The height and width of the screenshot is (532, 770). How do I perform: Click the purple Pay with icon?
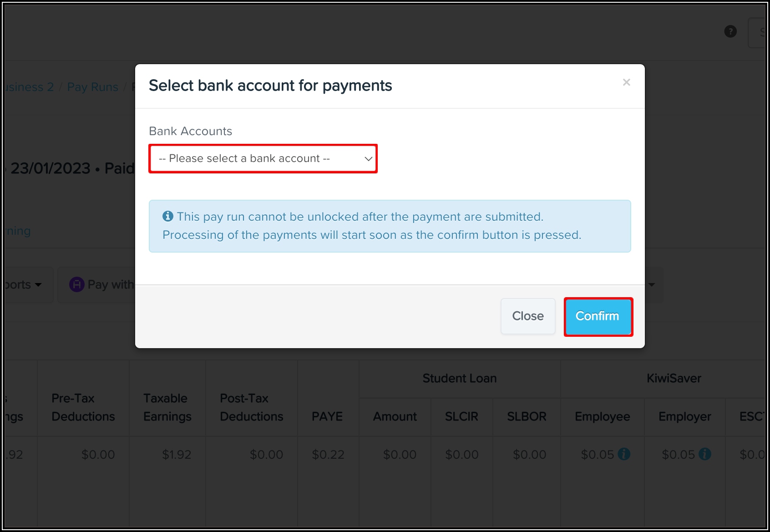[x=76, y=284]
